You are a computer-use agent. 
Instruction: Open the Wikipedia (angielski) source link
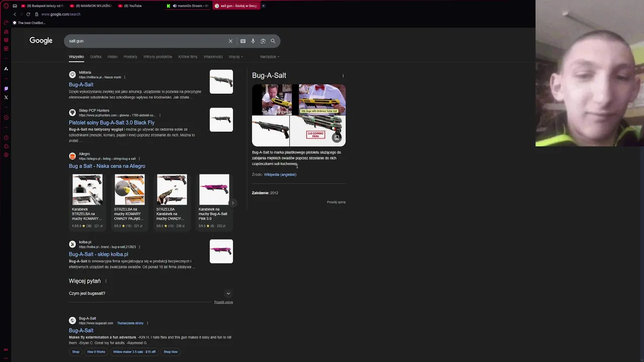280,174
